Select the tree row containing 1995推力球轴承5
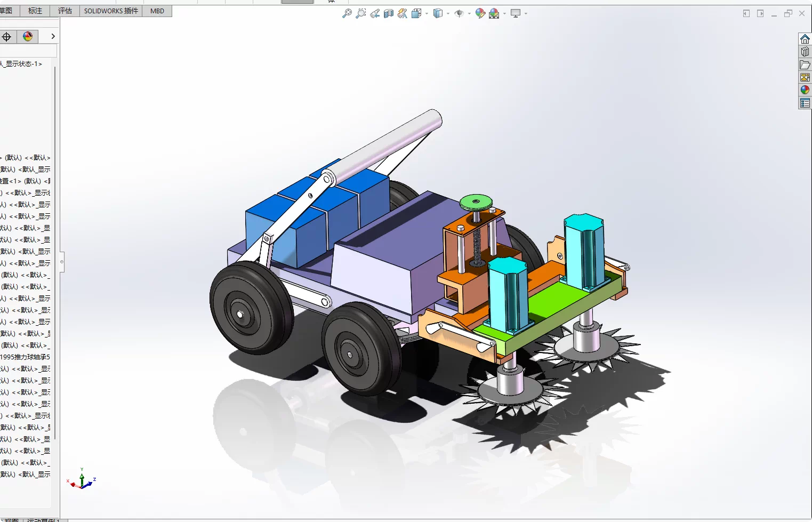812x522 pixels. (26, 357)
